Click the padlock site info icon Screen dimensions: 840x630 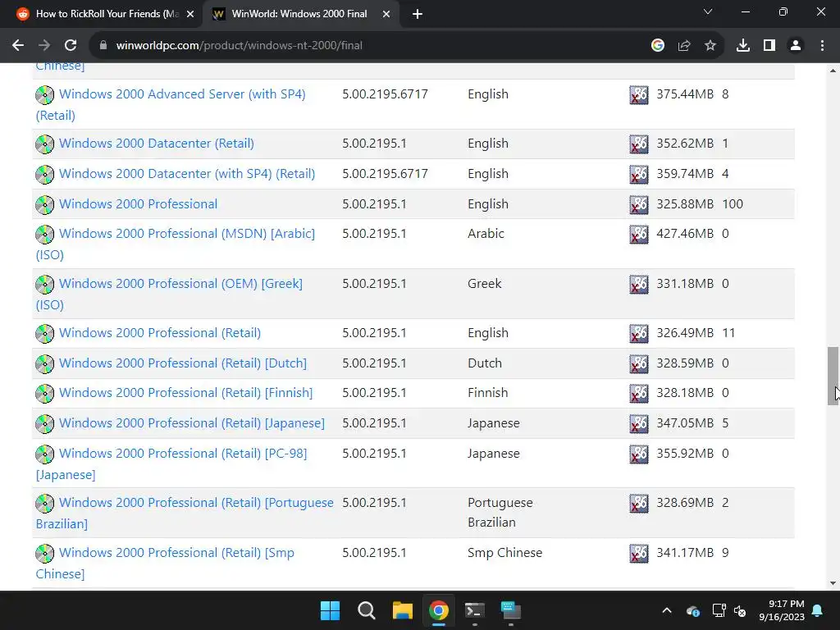(x=103, y=46)
